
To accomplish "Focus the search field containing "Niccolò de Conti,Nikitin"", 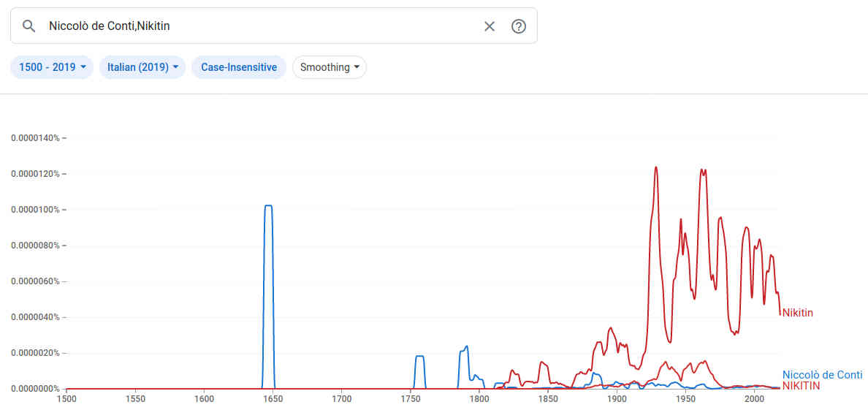I will click(x=256, y=26).
